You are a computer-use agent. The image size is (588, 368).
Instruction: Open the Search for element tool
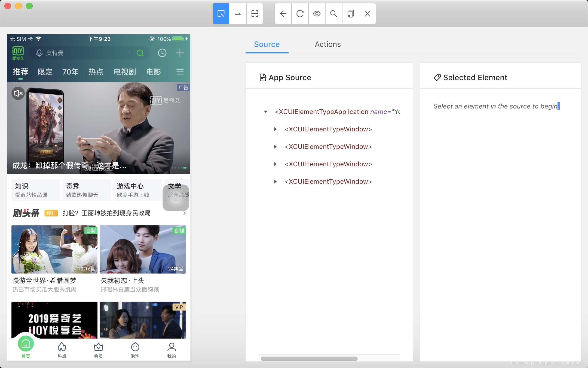(334, 14)
